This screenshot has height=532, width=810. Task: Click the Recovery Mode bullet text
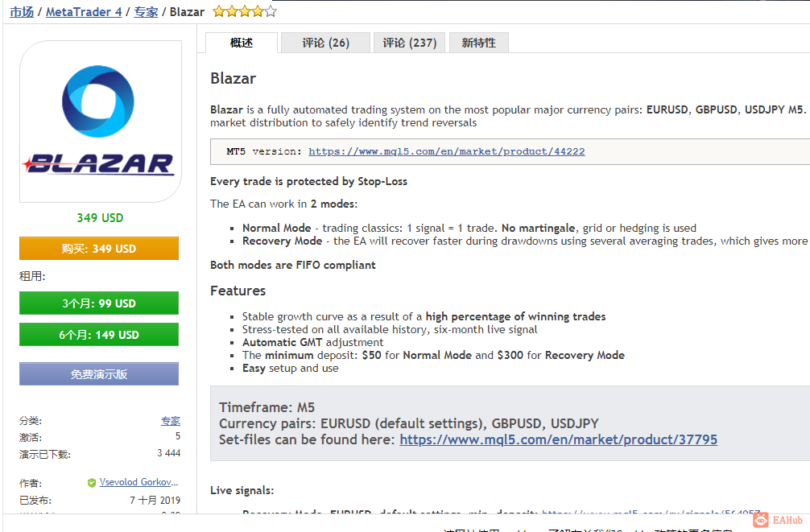pos(525,241)
